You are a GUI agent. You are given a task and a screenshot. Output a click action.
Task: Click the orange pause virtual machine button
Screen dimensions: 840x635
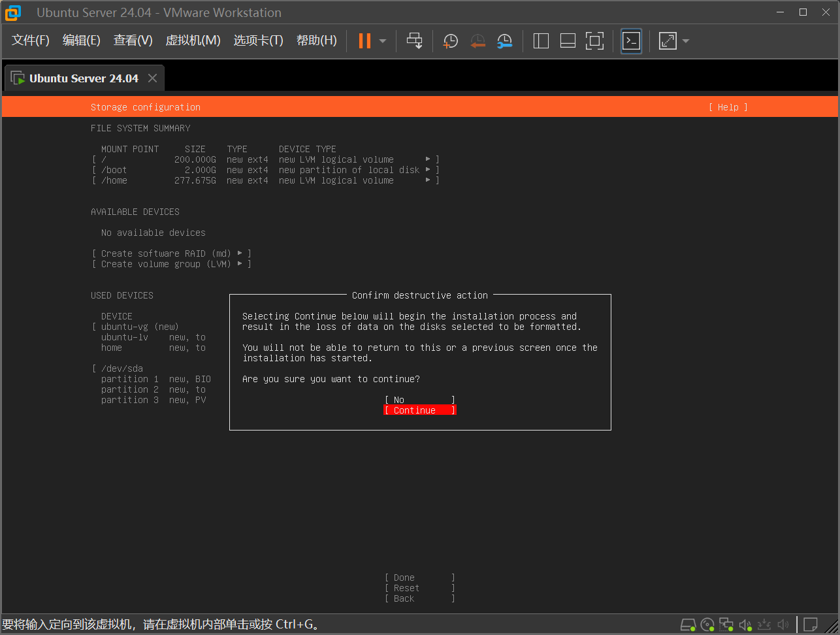(364, 41)
